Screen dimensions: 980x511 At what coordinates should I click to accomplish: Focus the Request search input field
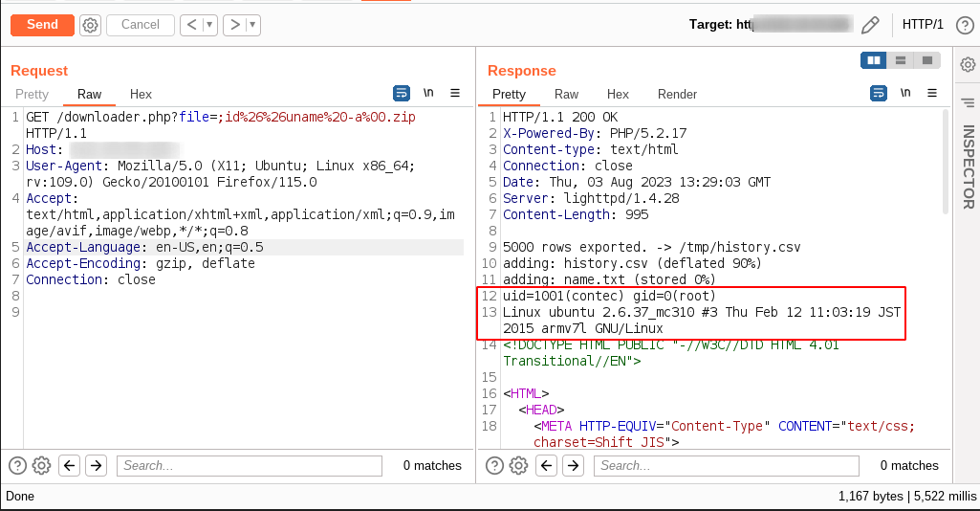tap(250, 465)
